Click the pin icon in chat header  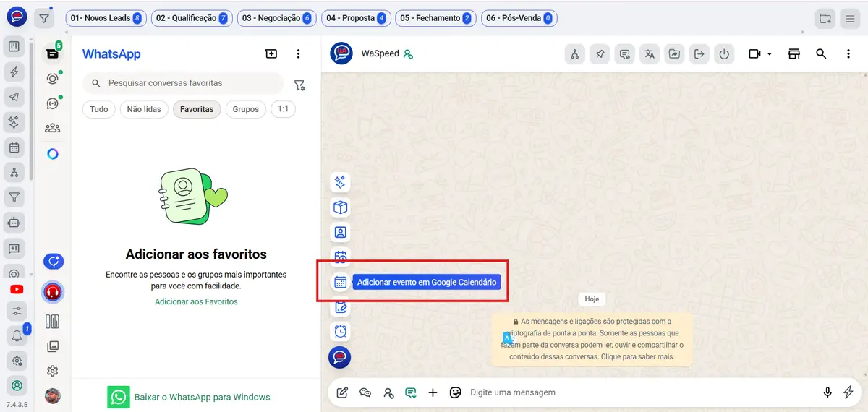point(600,53)
